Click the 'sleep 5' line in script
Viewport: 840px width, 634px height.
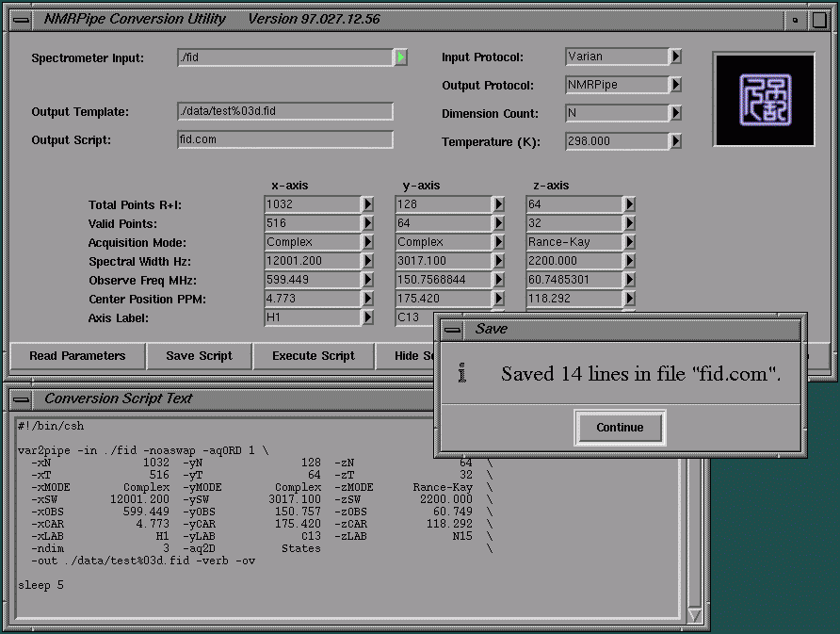(40, 585)
